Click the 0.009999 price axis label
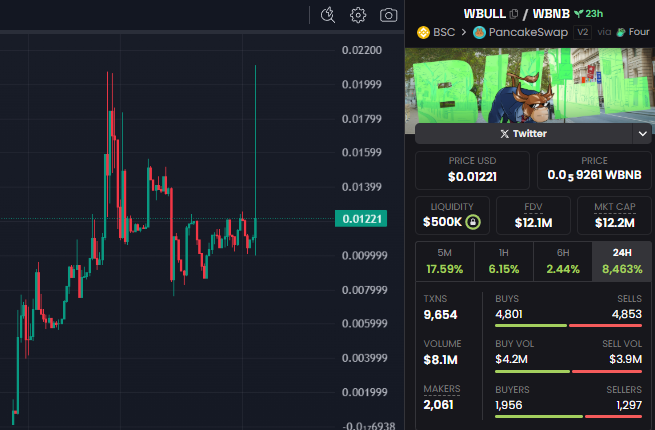Viewport: 655px width, 430px height. 365,255
